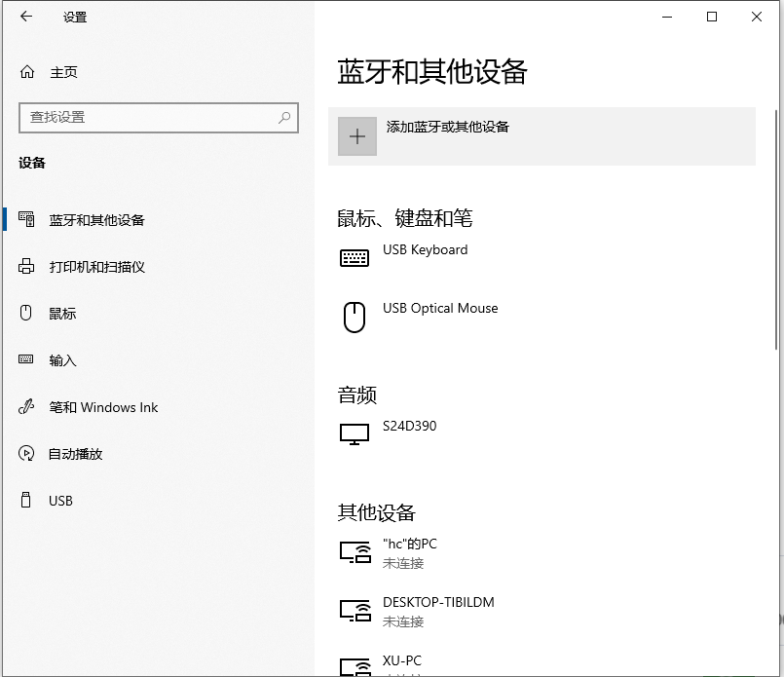The width and height of the screenshot is (784, 677).
Task: Go to 鼠标 settings
Action: (x=62, y=314)
